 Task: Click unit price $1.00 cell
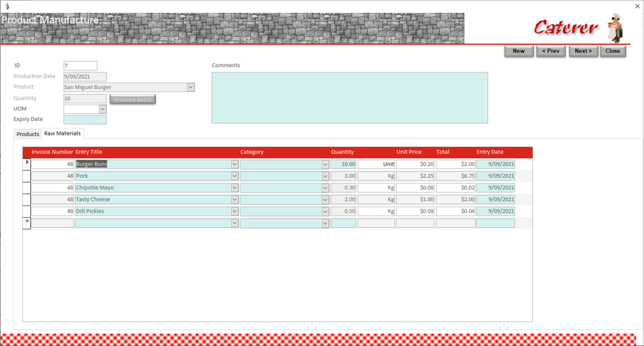[415, 200]
